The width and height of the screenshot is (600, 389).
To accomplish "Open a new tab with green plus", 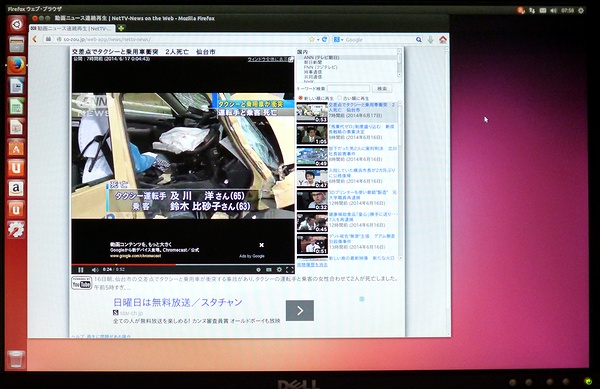I will [x=121, y=28].
